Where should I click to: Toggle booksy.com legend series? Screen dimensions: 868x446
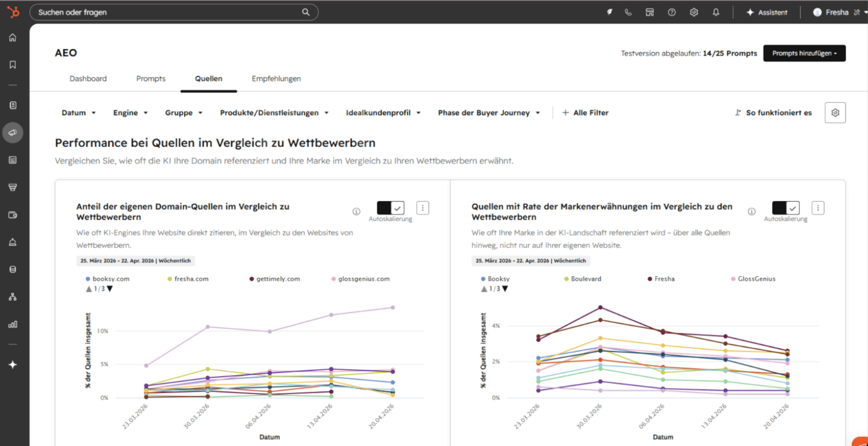(107, 279)
